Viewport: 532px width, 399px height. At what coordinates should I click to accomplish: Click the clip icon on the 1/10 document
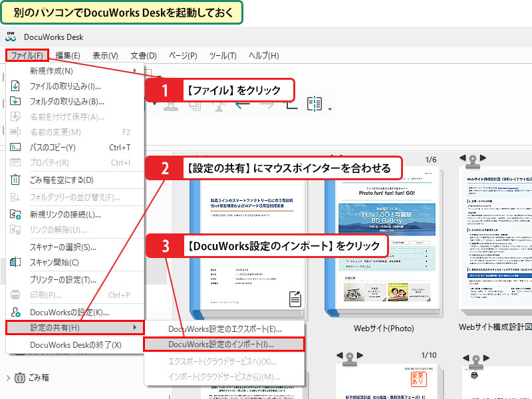pos(350,359)
